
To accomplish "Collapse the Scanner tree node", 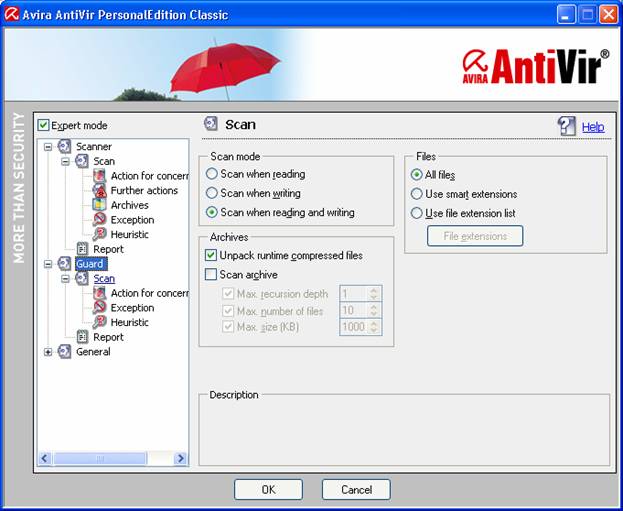I will (48, 147).
